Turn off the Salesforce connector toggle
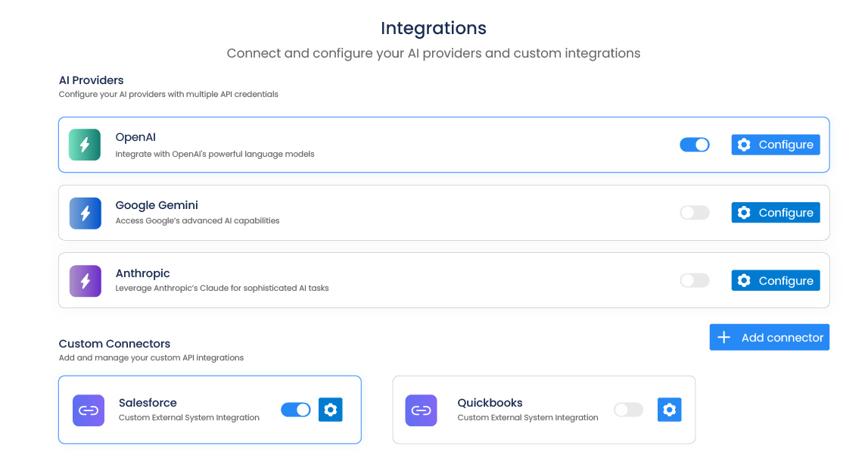The image size is (868, 474). point(296,410)
